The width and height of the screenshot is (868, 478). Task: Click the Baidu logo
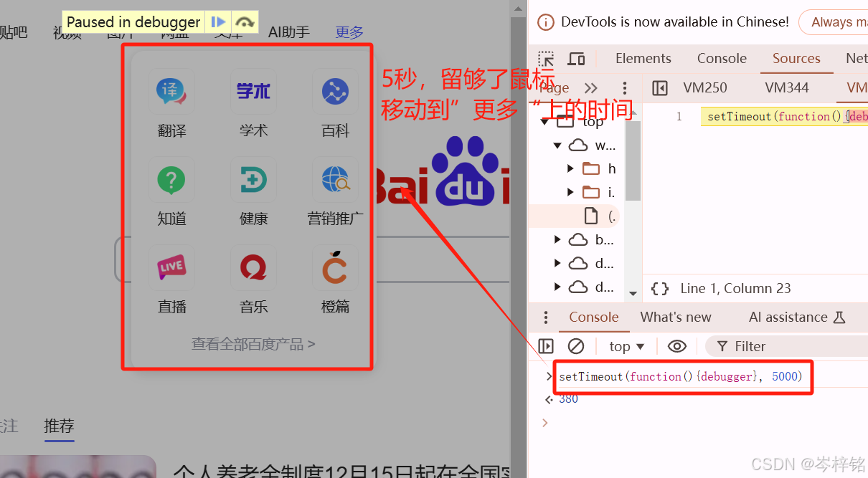(x=443, y=173)
